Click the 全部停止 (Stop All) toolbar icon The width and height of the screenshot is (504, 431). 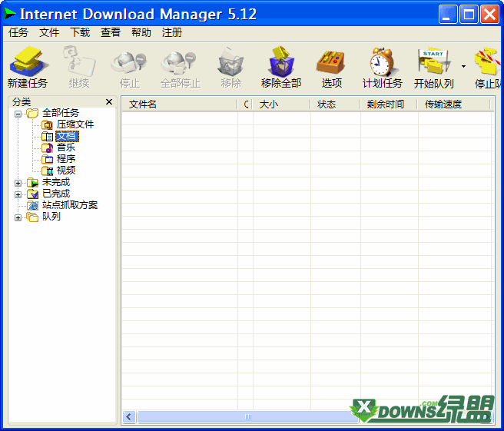tap(179, 63)
